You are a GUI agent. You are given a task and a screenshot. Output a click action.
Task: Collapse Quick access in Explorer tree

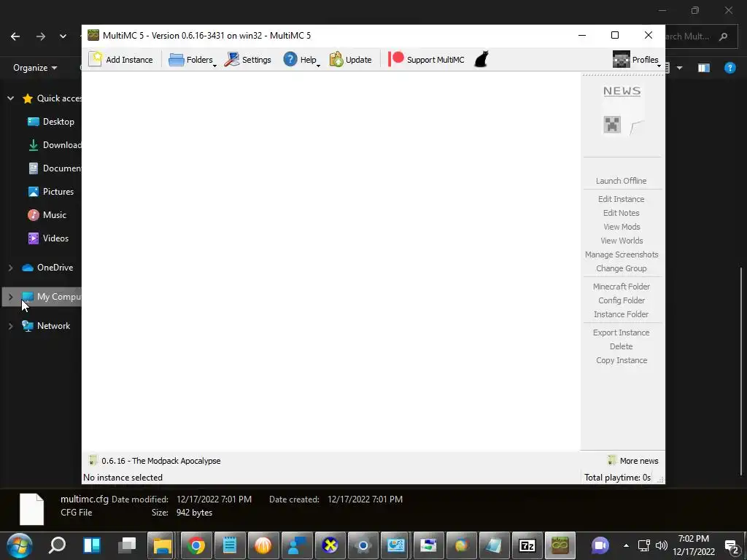(10, 98)
